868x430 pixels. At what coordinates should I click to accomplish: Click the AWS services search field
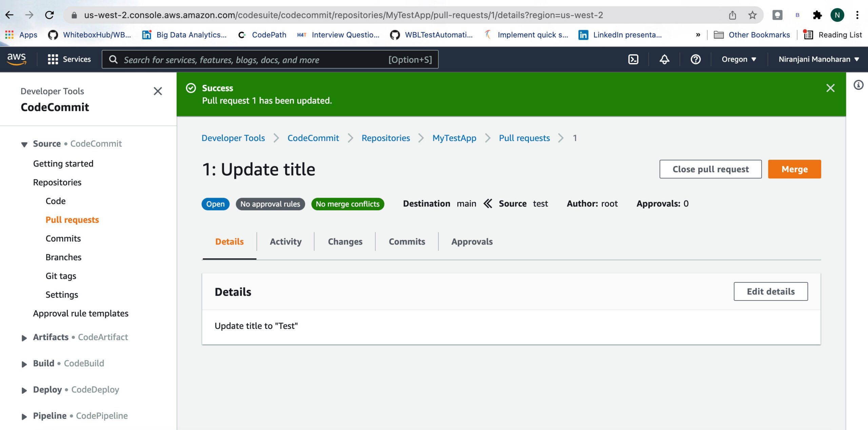point(270,59)
